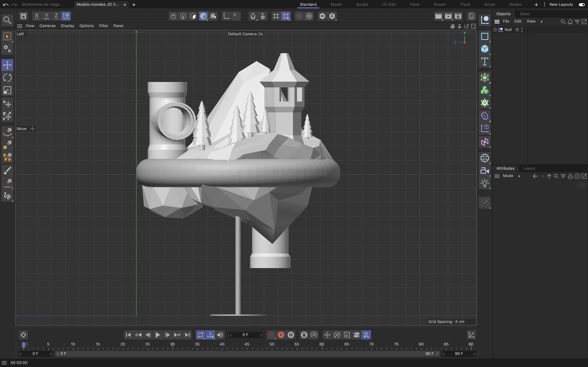Click the Play Forwards button
Screen dimensions: 588x367
(x=157, y=335)
